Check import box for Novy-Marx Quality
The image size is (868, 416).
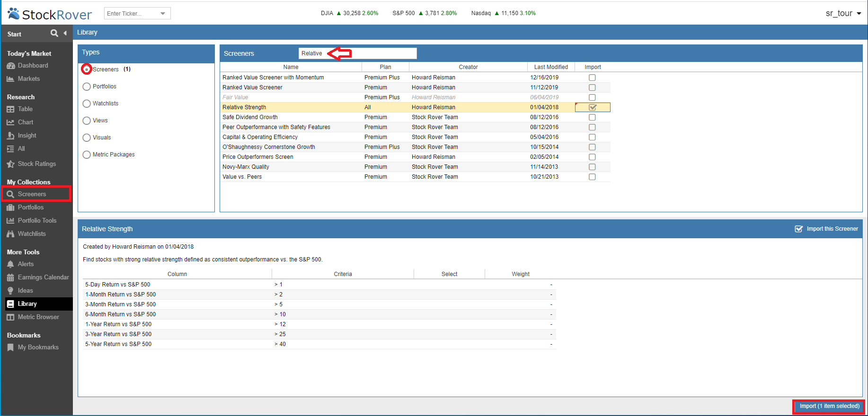(x=592, y=167)
